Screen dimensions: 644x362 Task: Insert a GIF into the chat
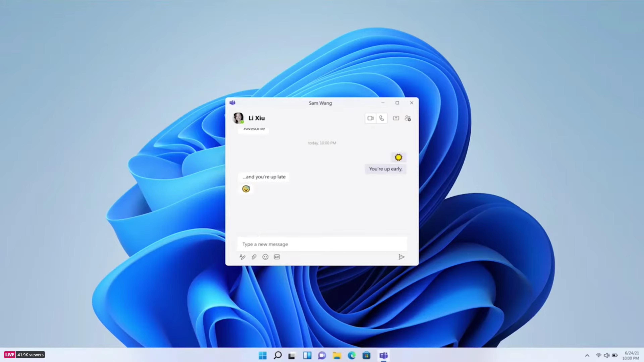[x=277, y=257]
